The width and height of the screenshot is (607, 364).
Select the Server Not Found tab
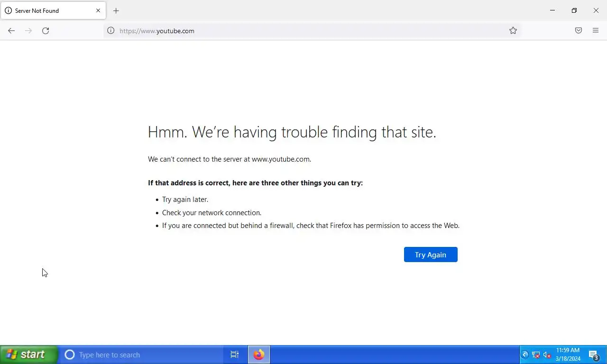(53, 10)
